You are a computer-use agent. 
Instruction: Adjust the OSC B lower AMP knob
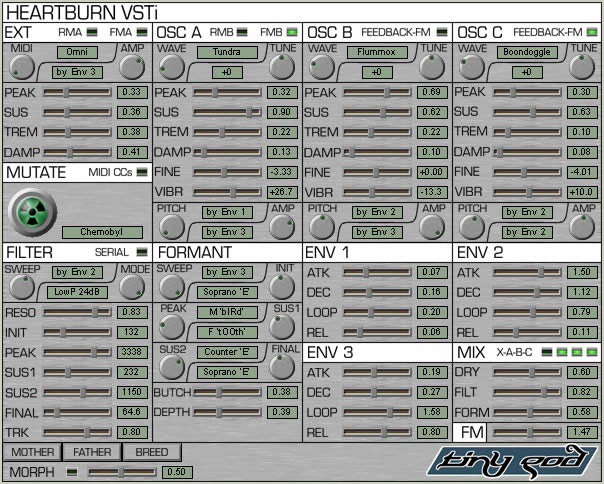pos(432,227)
